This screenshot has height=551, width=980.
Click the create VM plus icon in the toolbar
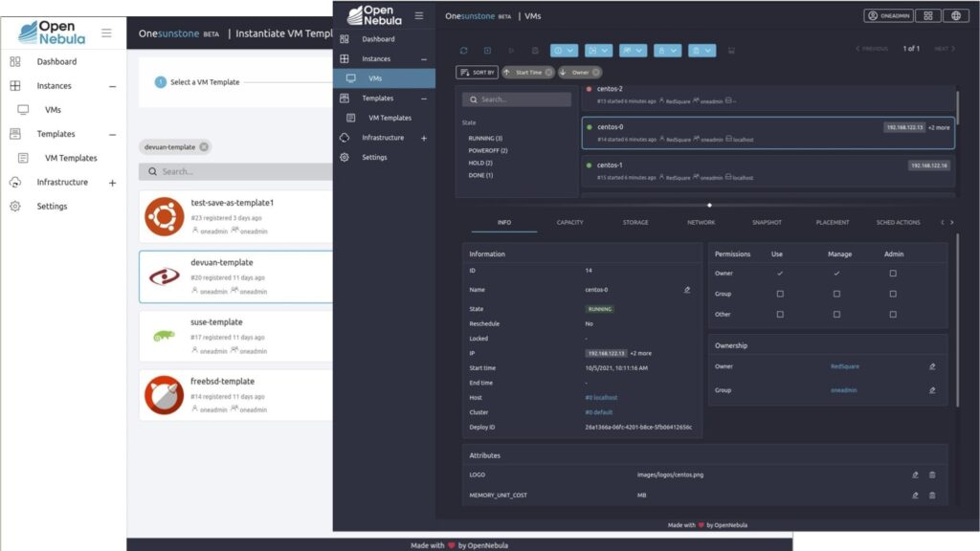coord(487,51)
